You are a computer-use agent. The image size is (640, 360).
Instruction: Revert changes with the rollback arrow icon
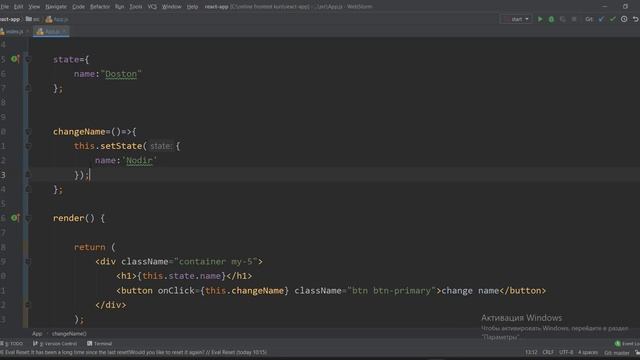point(636,19)
